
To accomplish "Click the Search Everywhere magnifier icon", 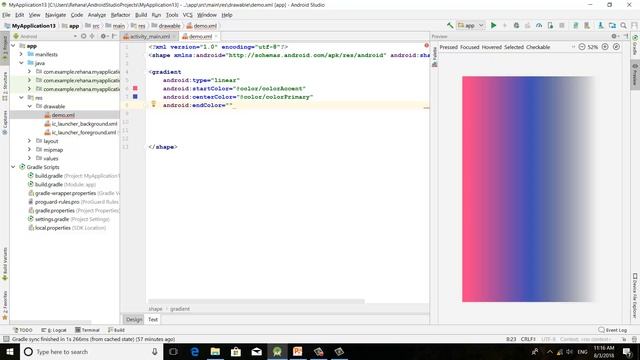I will 623,25.
